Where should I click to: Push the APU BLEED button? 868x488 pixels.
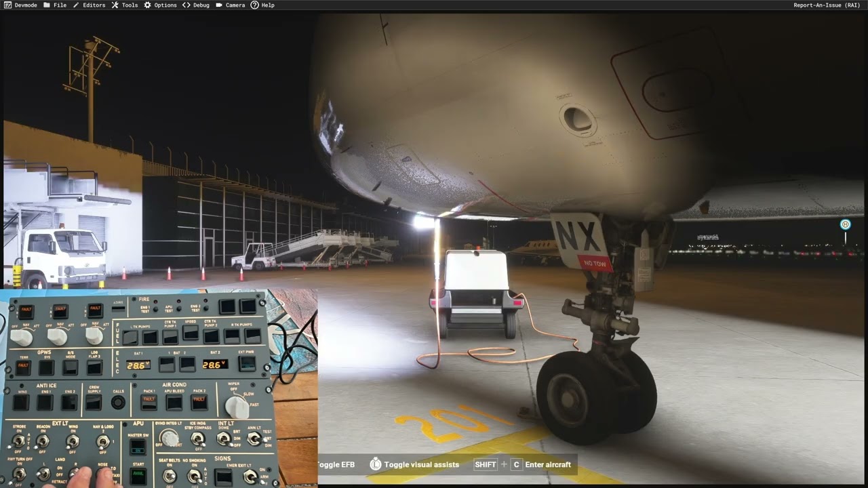pos(174,403)
